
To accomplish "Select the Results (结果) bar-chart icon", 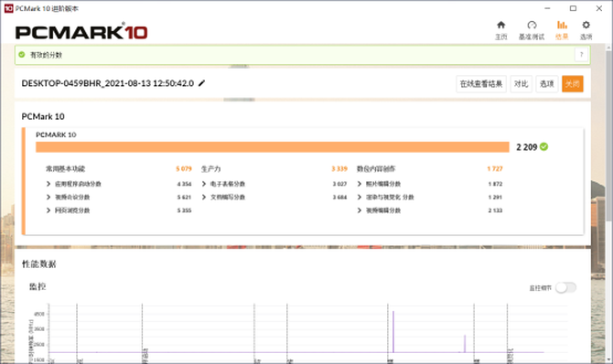I will tap(562, 26).
